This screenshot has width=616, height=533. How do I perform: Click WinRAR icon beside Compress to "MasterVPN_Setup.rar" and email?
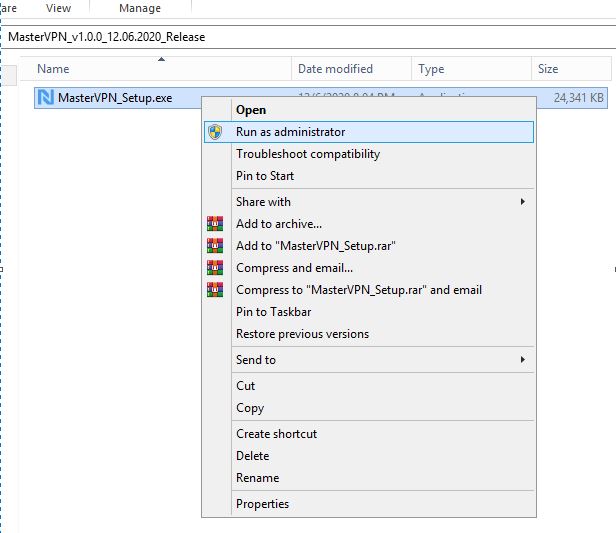pos(215,289)
